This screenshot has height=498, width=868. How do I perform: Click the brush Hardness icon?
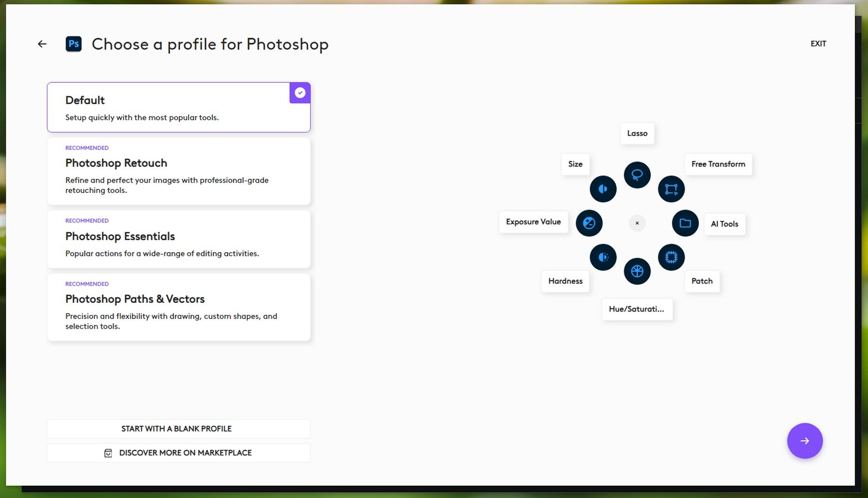[603, 257]
